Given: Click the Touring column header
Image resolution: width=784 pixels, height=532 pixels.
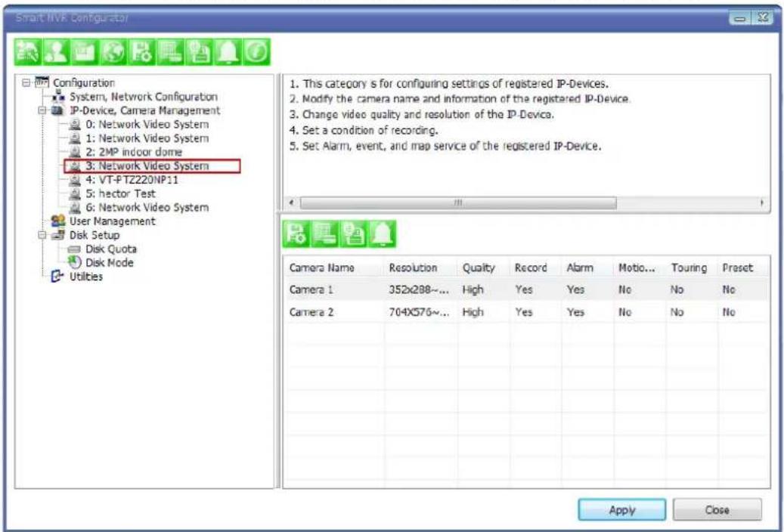Looking at the screenshot, I should click(x=692, y=268).
